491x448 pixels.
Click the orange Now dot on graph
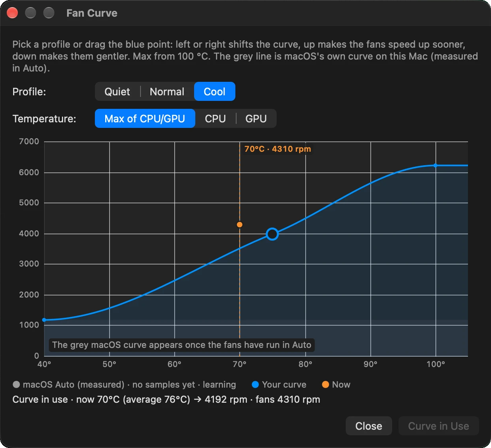tap(239, 225)
